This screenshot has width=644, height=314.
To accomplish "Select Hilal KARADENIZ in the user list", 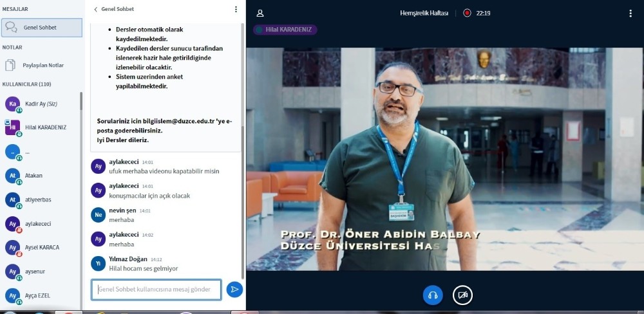I will [x=45, y=127].
